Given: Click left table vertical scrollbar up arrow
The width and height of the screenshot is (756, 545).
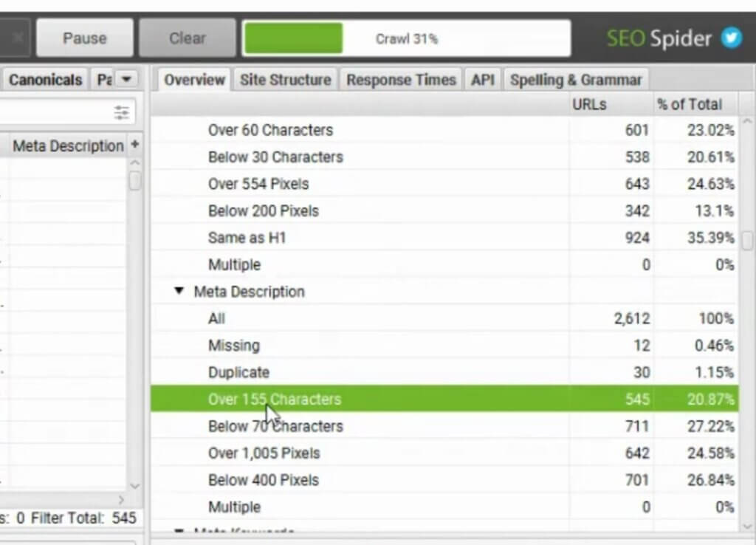Looking at the screenshot, I should (136, 163).
